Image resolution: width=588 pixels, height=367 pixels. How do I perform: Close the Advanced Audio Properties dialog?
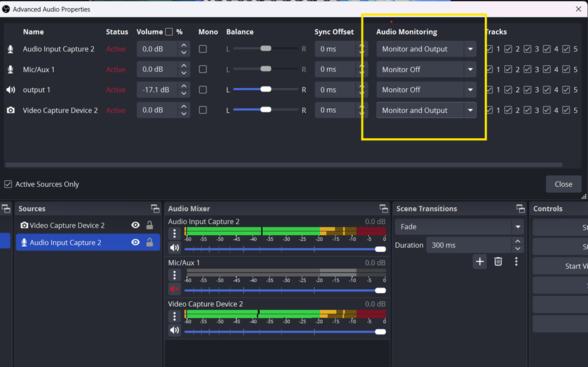pos(563,184)
